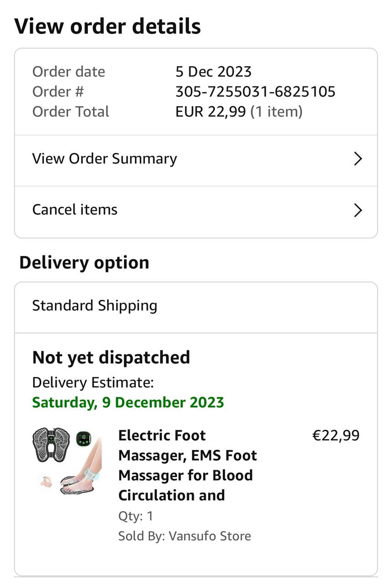This screenshot has width=392, height=586.
Task: Tap the Cancel items chevron arrow
Action: click(x=358, y=210)
